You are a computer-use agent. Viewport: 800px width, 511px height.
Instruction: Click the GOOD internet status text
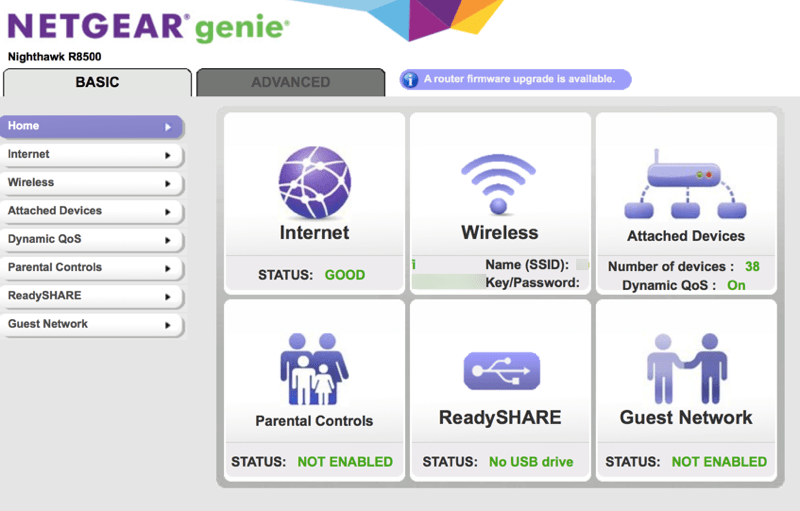click(345, 275)
